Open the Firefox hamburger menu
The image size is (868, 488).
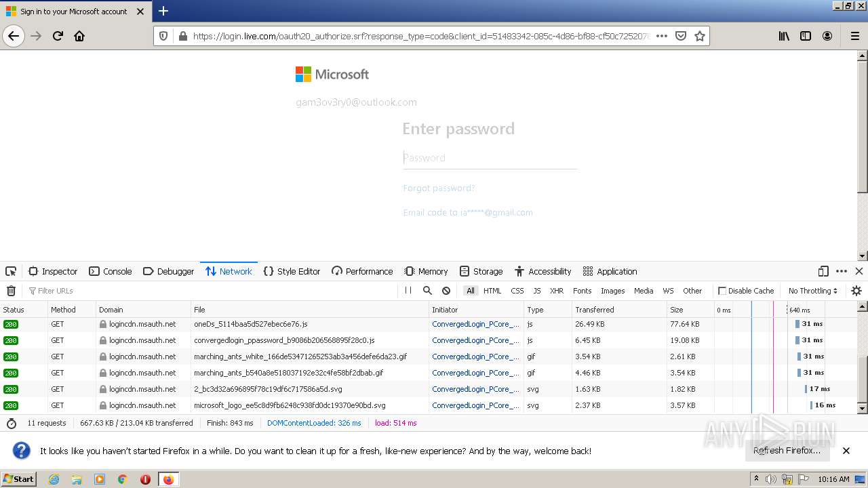point(854,36)
